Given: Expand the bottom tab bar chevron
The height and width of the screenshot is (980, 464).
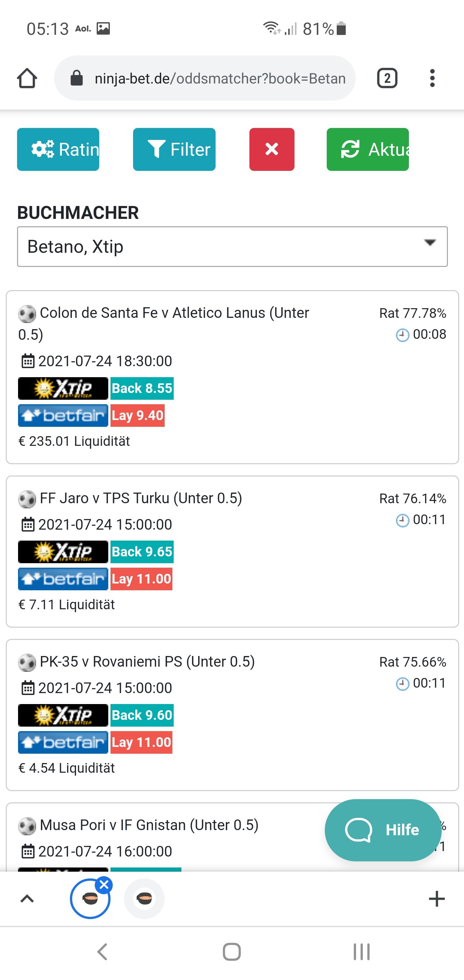Looking at the screenshot, I should (x=27, y=899).
